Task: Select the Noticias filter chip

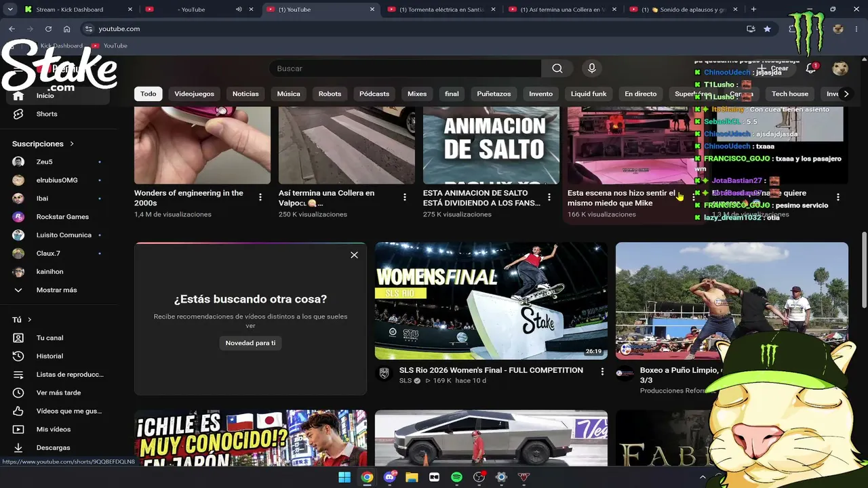Action: pyautogui.click(x=245, y=94)
